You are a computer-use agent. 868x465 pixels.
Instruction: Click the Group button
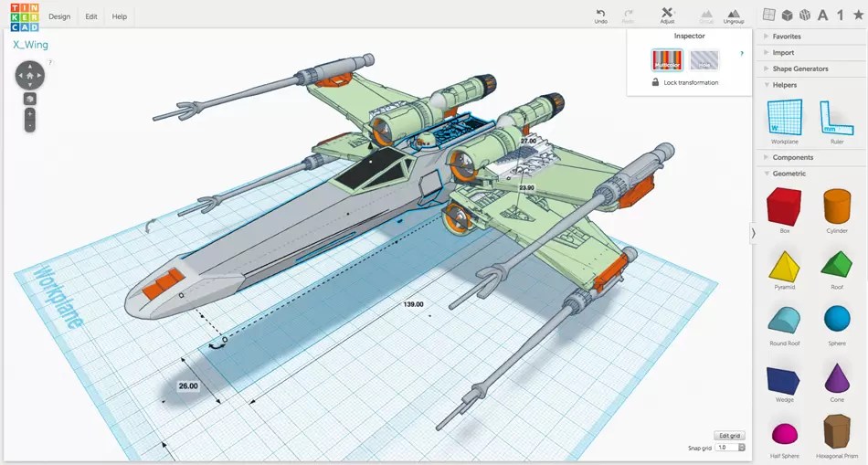tap(705, 16)
